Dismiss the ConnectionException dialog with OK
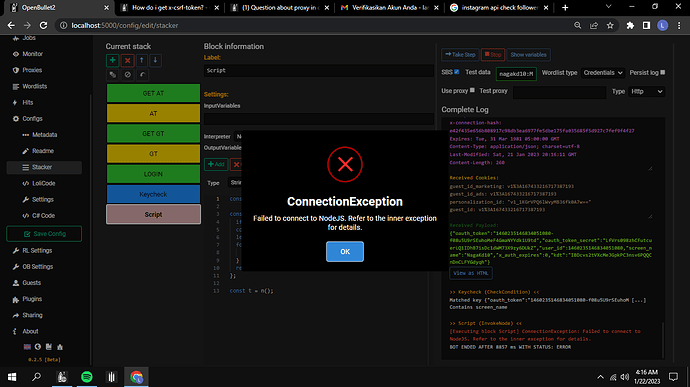 (x=345, y=251)
